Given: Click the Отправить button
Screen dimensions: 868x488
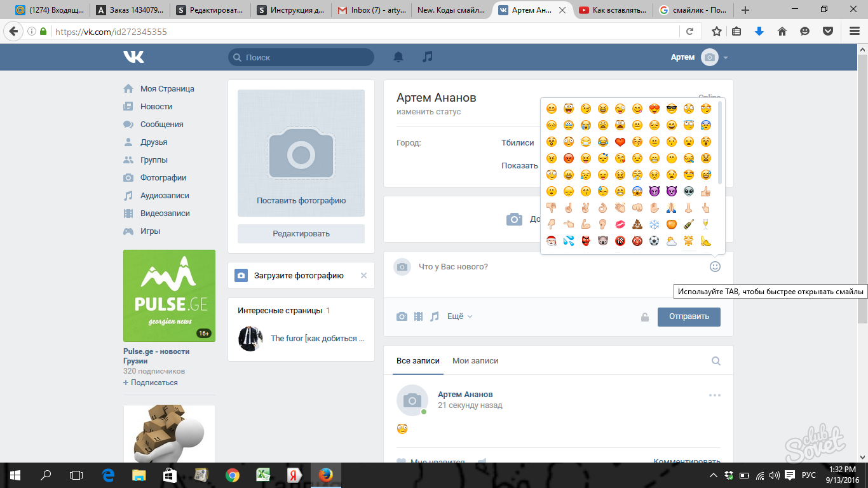Looking at the screenshot, I should point(689,316).
